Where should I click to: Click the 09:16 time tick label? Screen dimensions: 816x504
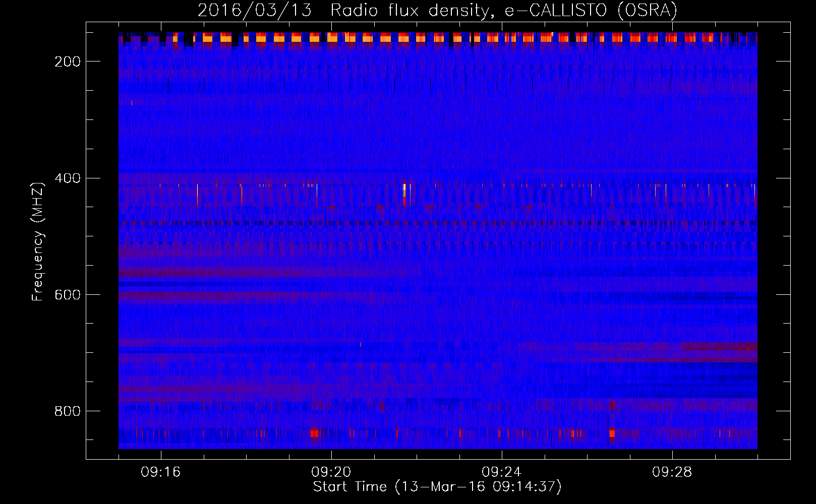point(161,472)
